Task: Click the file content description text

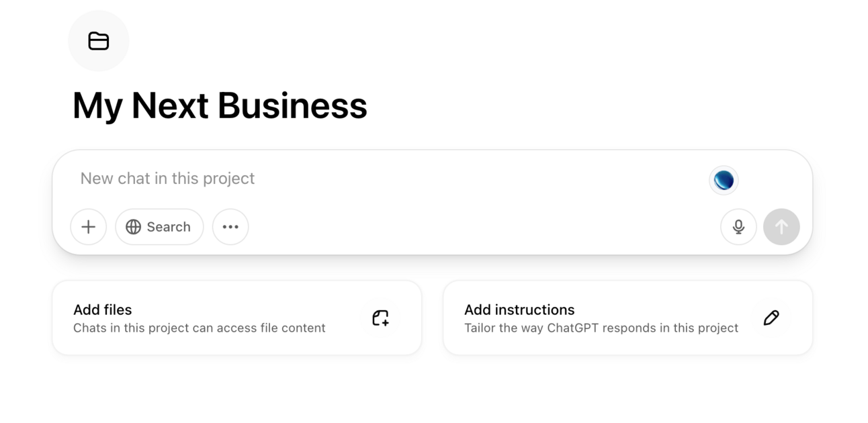Action: tap(200, 328)
